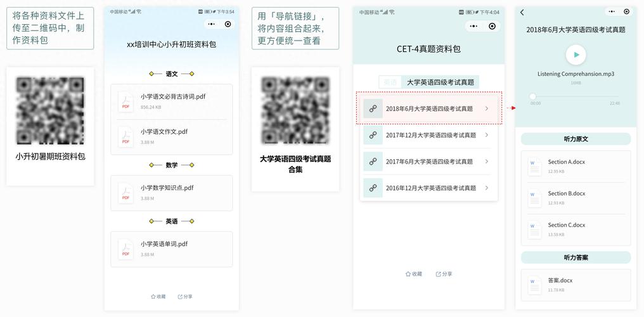The image size is (644, 317).
Task: Select file name Section C.docx
Action: click(x=567, y=225)
